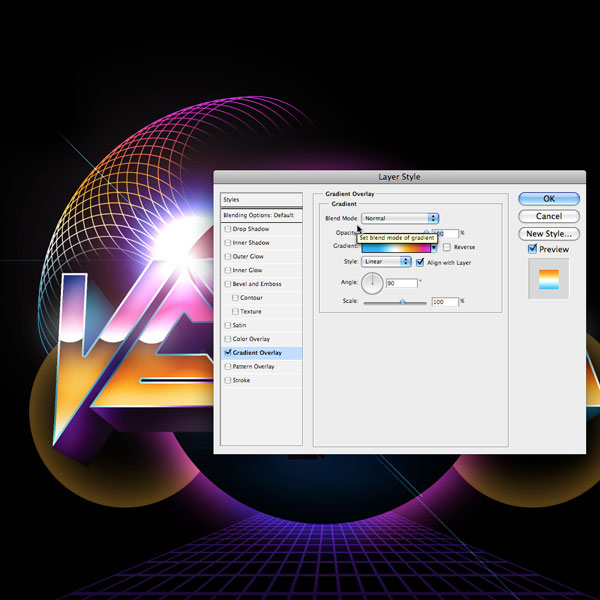Click the style preview thumbnail
Viewport: 600px width, 600px height.
point(549,279)
